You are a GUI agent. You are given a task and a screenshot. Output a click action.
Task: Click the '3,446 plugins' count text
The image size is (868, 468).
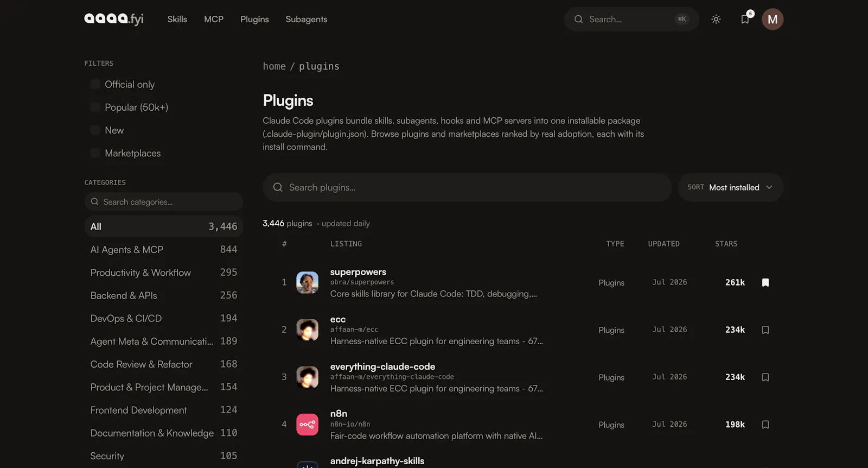288,223
